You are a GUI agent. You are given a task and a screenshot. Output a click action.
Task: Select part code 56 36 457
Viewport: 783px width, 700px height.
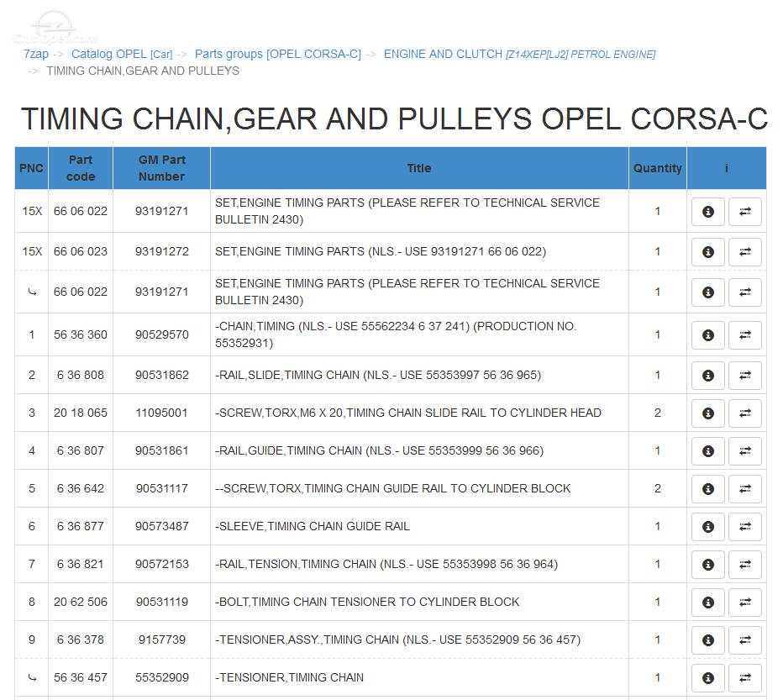click(x=81, y=677)
